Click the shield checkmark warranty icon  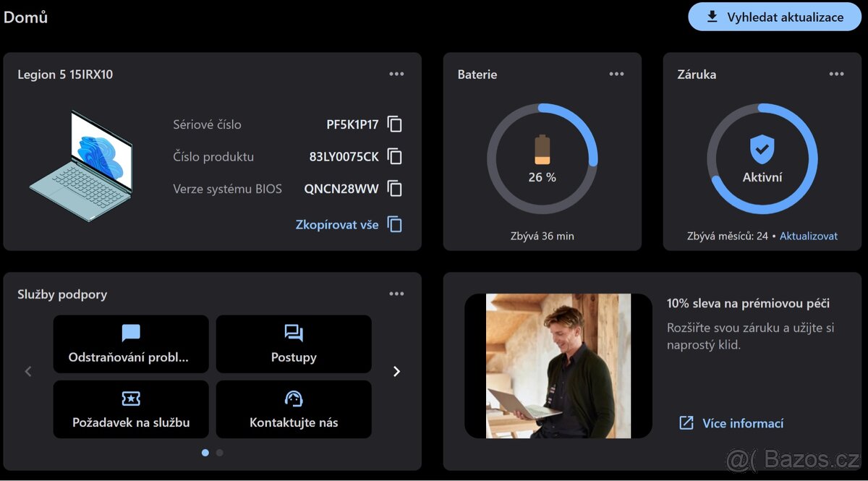pos(762,150)
